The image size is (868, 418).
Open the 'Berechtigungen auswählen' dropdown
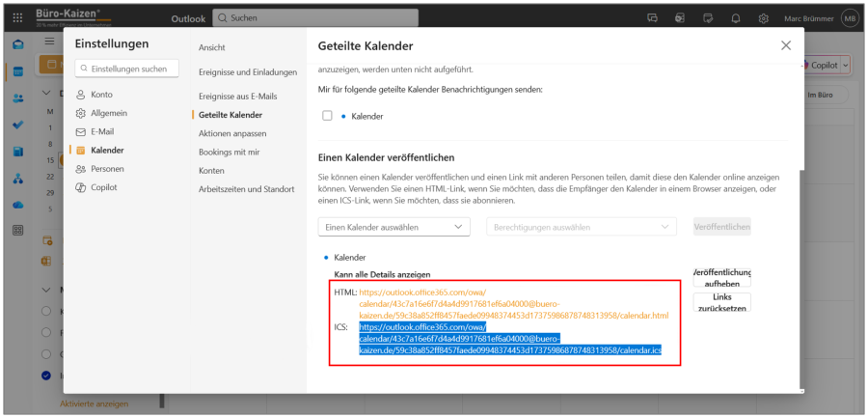point(582,227)
